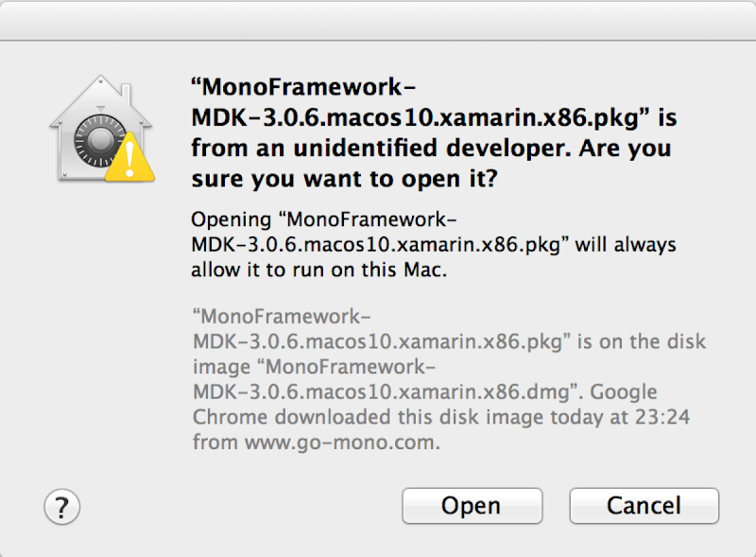Image resolution: width=756 pixels, height=557 pixels.
Task: Click the www.go-mono.com source address
Action: 339,443
